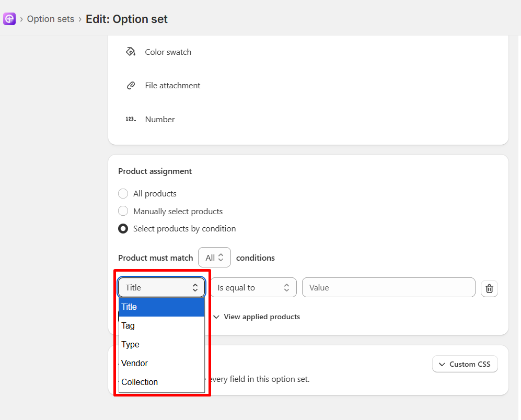Screen dimensions: 521x420
Task: Expand View applied products
Action: click(x=257, y=317)
